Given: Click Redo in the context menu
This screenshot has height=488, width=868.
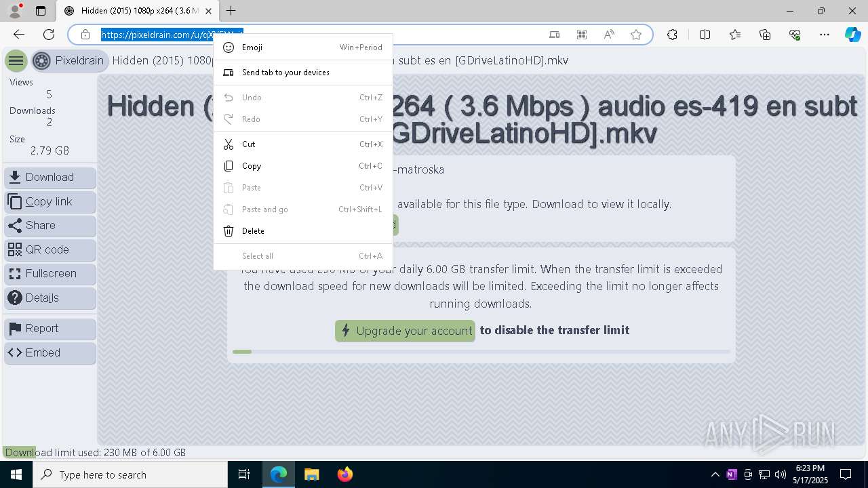Looking at the screenshot, I should coord(303,119).
